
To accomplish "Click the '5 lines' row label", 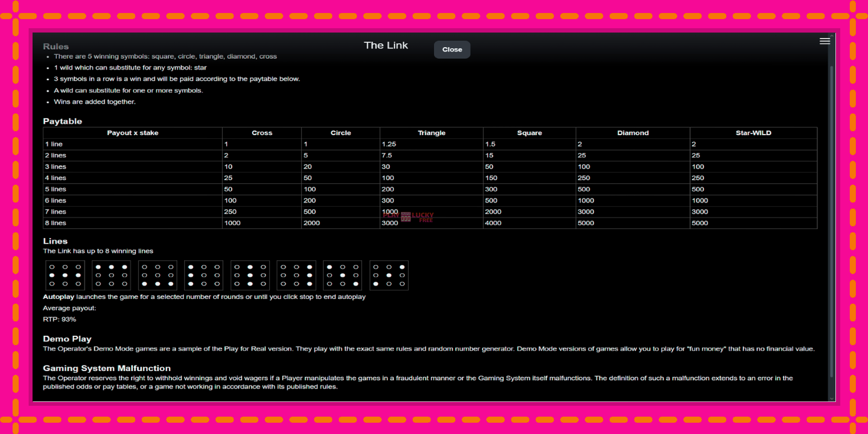I will click(x=56, y=189).
